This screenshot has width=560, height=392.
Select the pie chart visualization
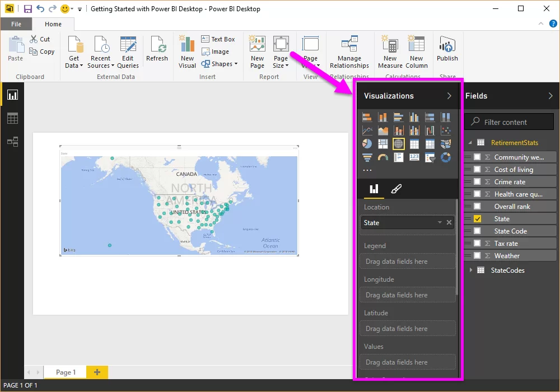pos(367,143)
